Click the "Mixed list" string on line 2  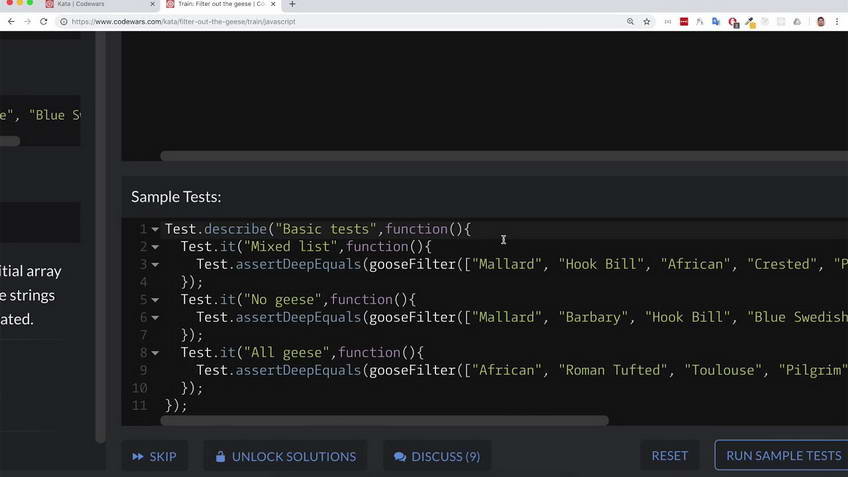(x=290, y=247)
